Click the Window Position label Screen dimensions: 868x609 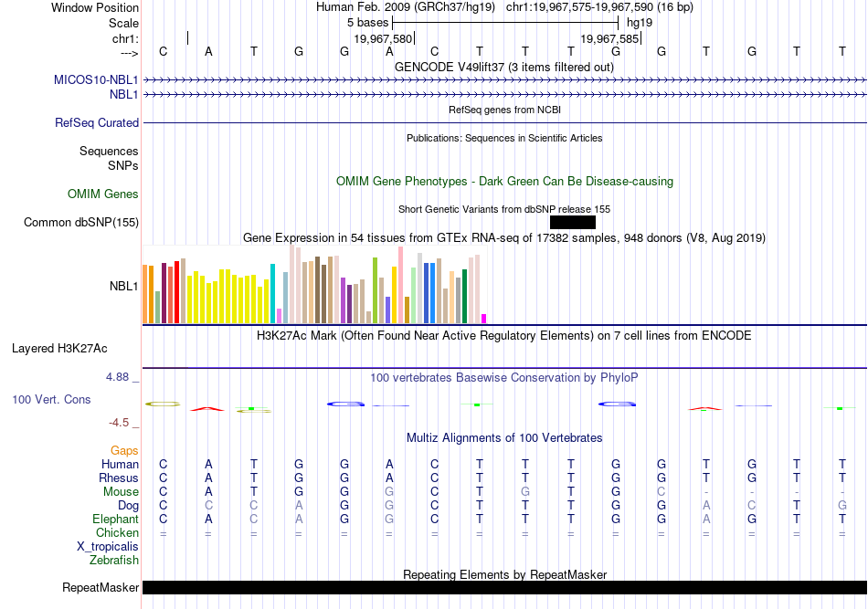pyautogui.click(x=95, y=7)
